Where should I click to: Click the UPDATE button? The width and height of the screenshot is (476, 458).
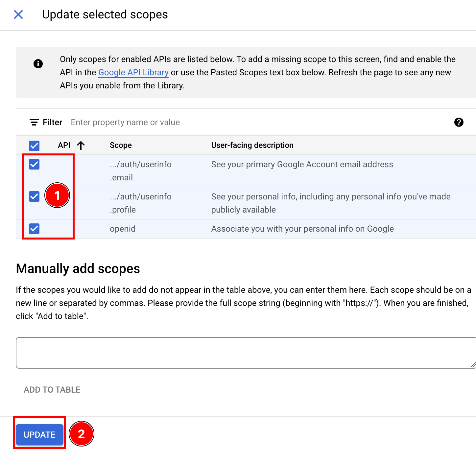(x=39, y=434)
